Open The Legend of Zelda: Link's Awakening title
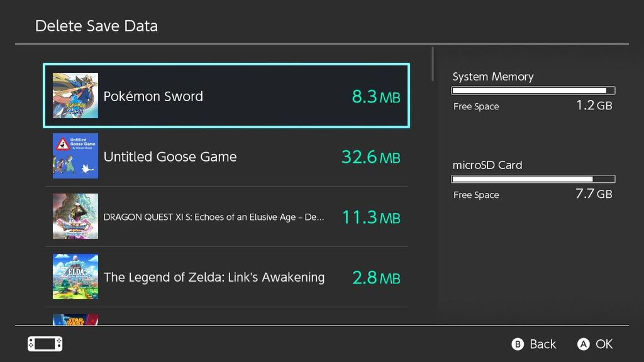Image resolution: width=644 pixels, height=362 pixels. 214,277
